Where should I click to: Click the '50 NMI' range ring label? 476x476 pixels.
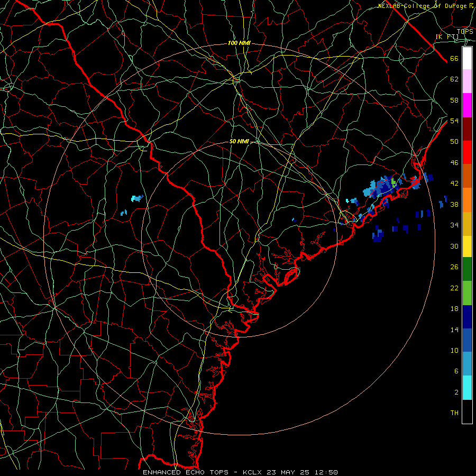coord(239,141)
